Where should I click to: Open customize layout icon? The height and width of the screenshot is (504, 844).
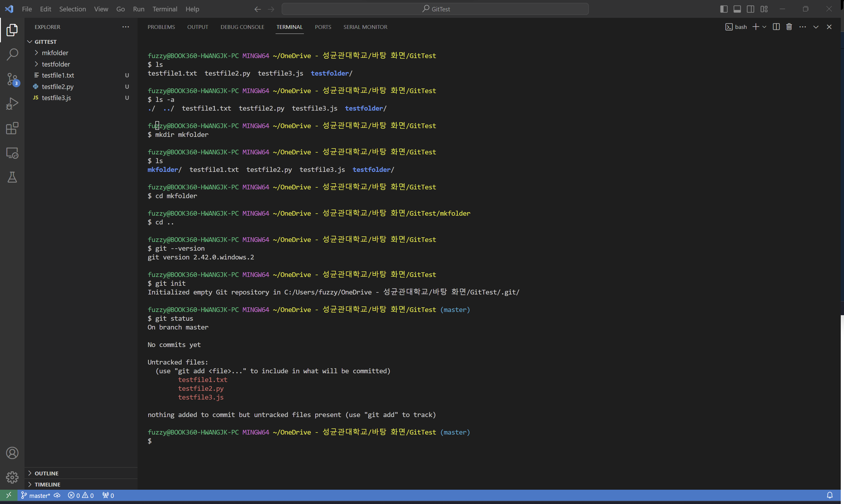[764, 9]
